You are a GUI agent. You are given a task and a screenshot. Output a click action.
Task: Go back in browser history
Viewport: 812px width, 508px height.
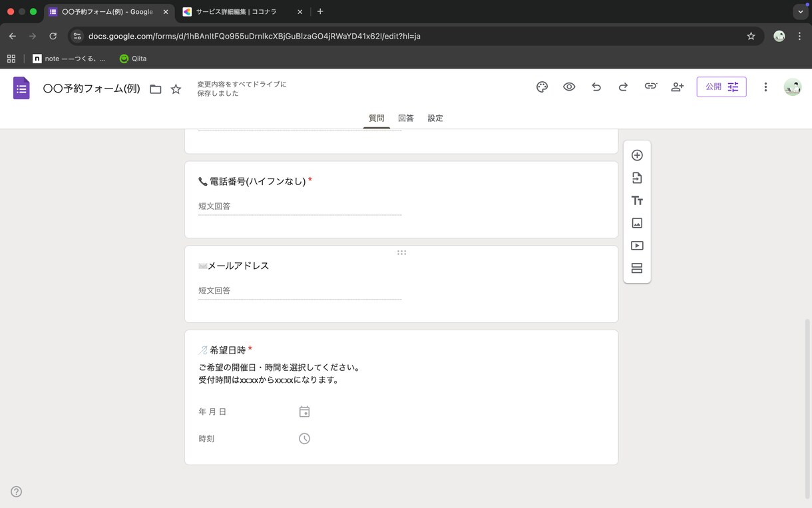pos(13,36)
